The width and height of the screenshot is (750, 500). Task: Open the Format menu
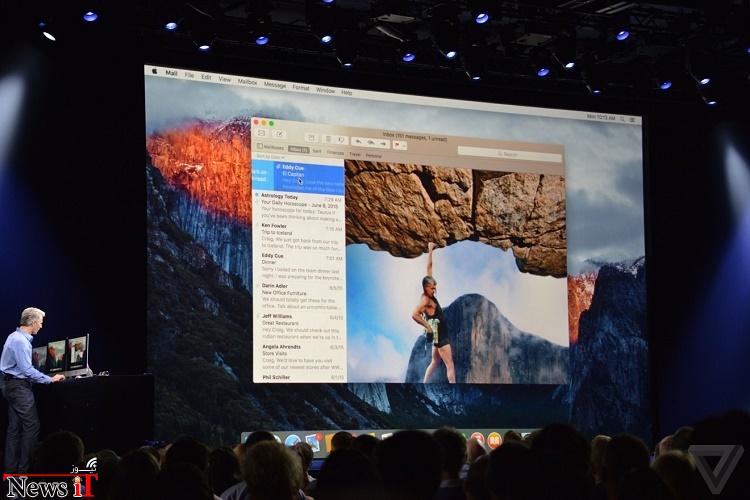pyautogui.click(x=301, y=88)
